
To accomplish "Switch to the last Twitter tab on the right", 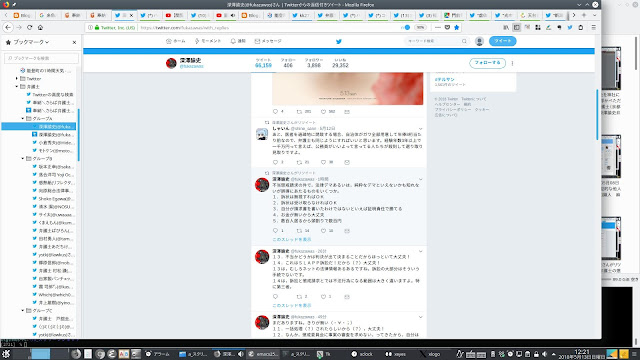I will (x=556, y=16).
